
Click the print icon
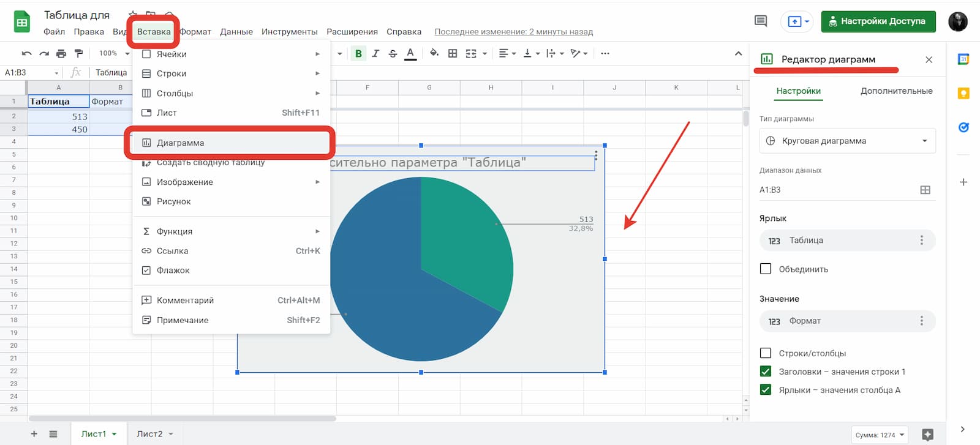[61, 54]
